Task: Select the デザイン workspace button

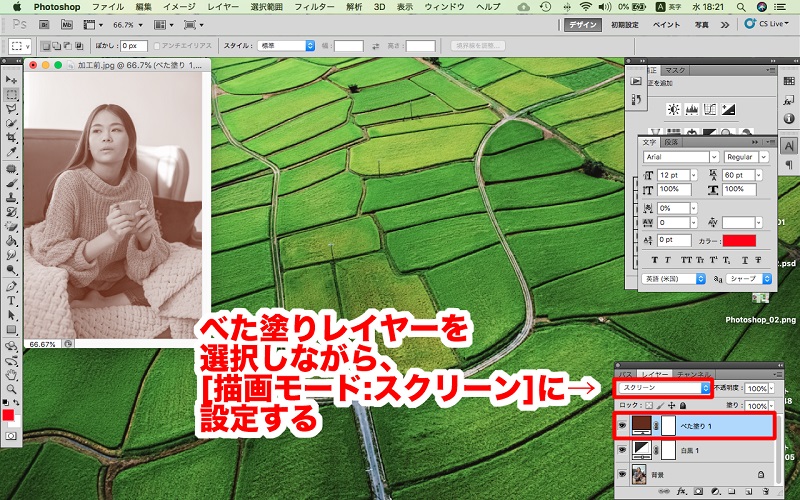Action: pyautogui.click(x=583, y=25)
